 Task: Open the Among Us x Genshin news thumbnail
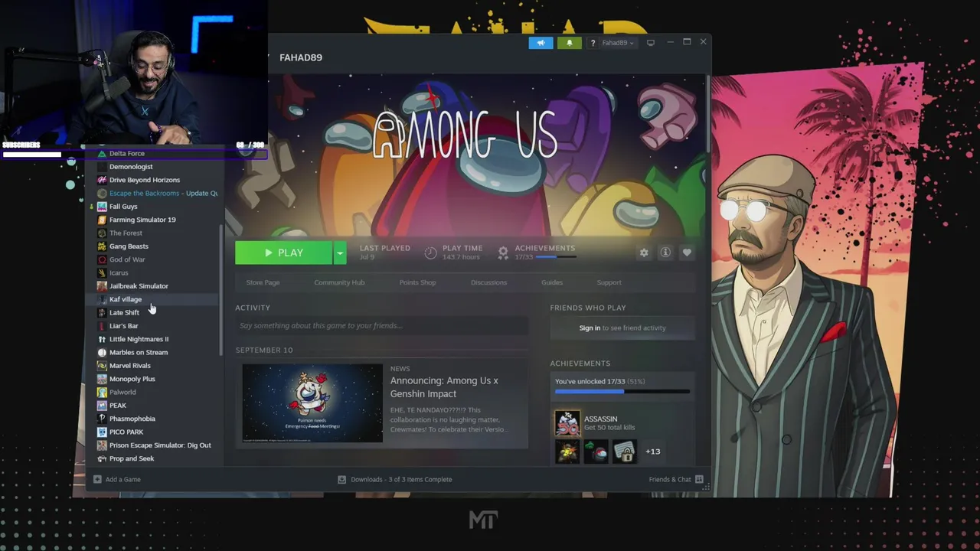coord(312,403)
